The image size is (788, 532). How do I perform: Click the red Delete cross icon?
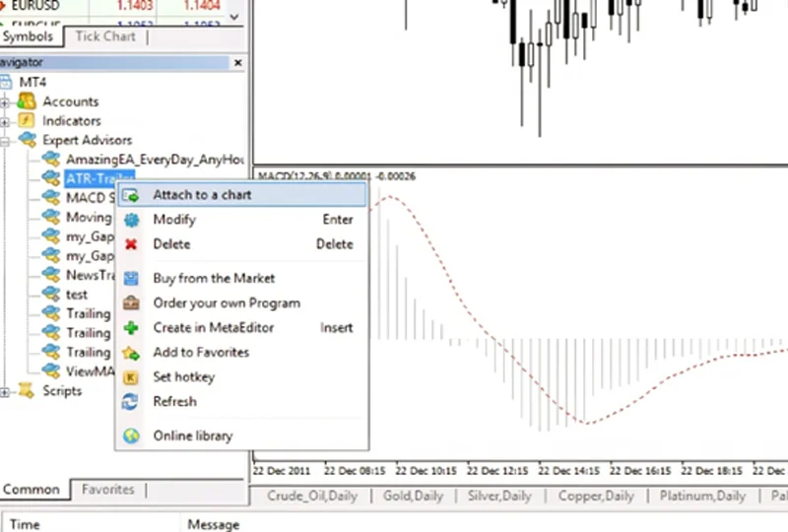point(131,244)
